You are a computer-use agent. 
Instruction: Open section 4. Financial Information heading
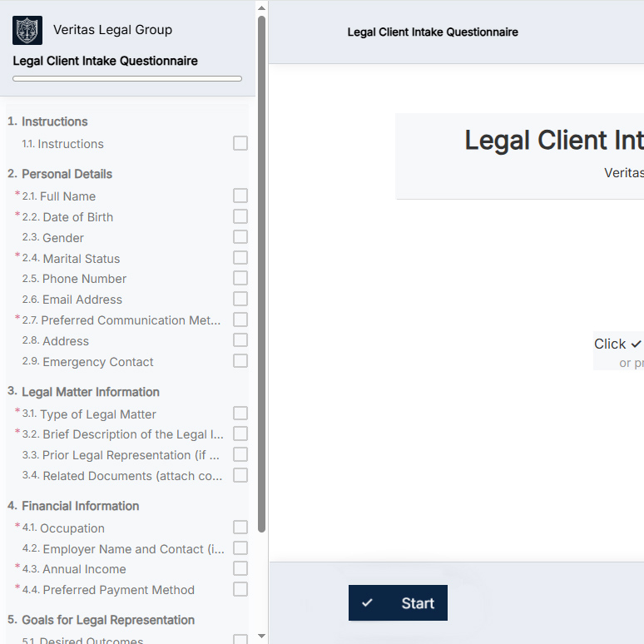(x=73, y=506)
